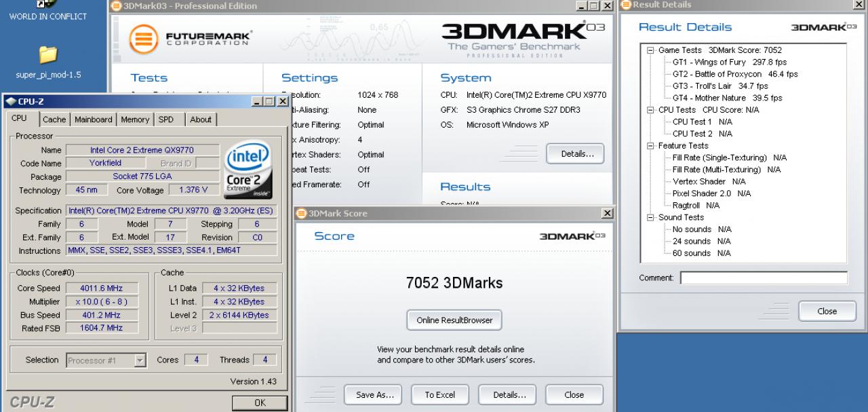Select GT3 - Troll's Lair result
This screenshot has height=412, width=868.
tap(720, 86)
